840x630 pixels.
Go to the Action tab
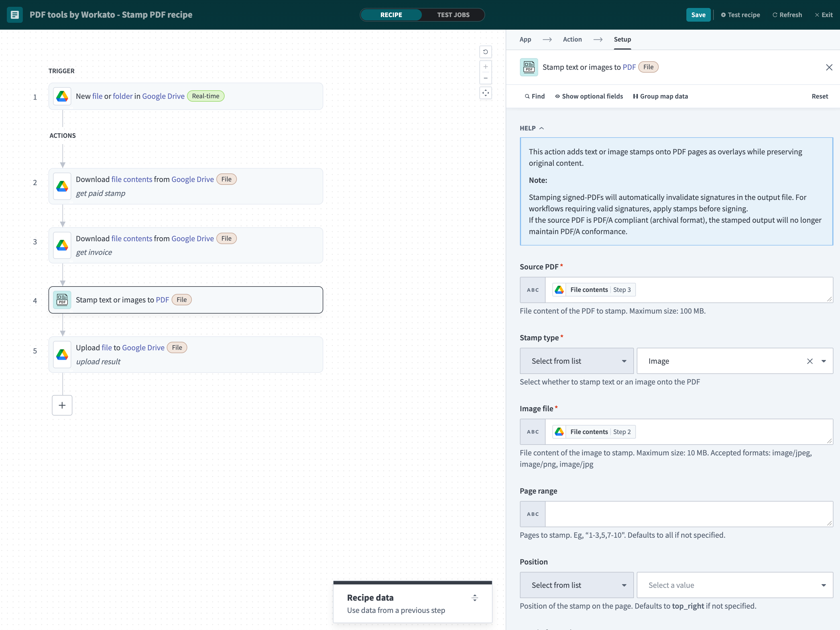(572, 40)
